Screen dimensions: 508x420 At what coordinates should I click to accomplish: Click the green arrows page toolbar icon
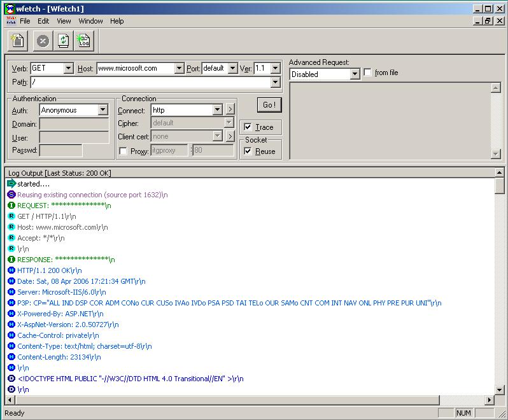[x=63, y=41]
